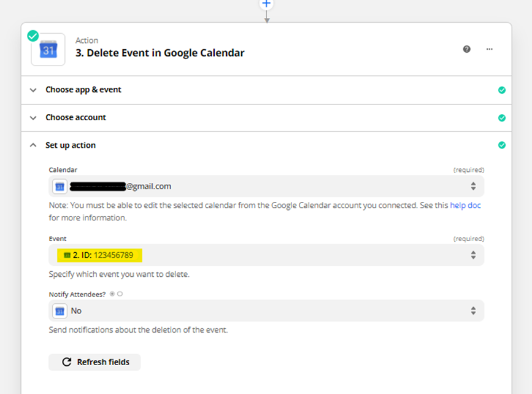The width and height of the screenshot is (532, 394).
Task: Click the Refresh fields button
Action: 94,362
